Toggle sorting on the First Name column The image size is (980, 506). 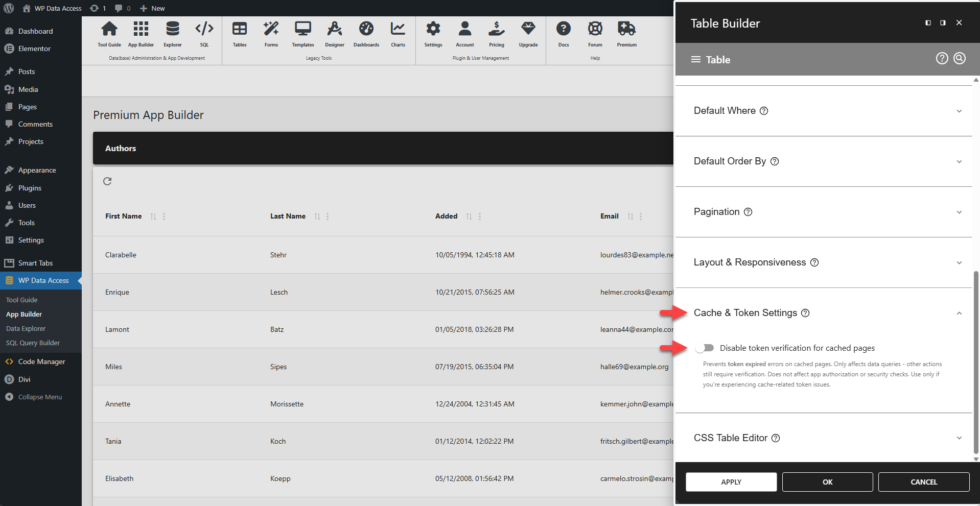pyautogui.click(x=153, y=216)
